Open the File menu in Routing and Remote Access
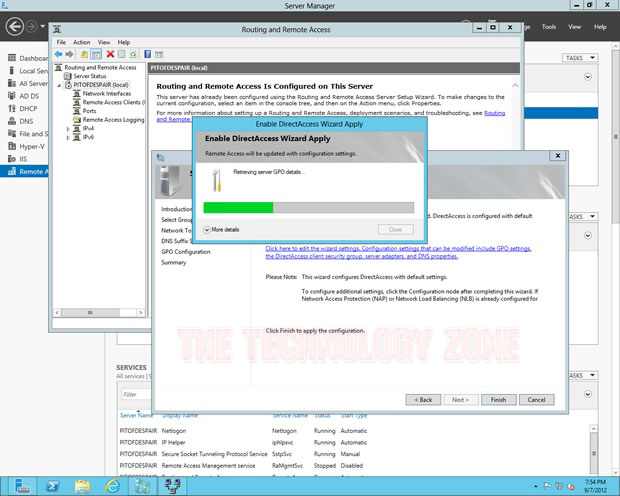620x496 pixels. pos(61,42)
